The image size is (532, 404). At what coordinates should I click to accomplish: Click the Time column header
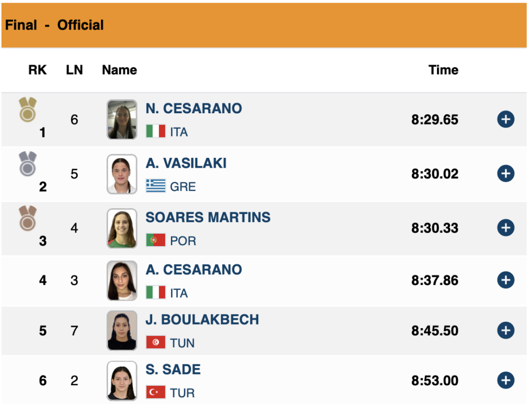click(443, 70)
